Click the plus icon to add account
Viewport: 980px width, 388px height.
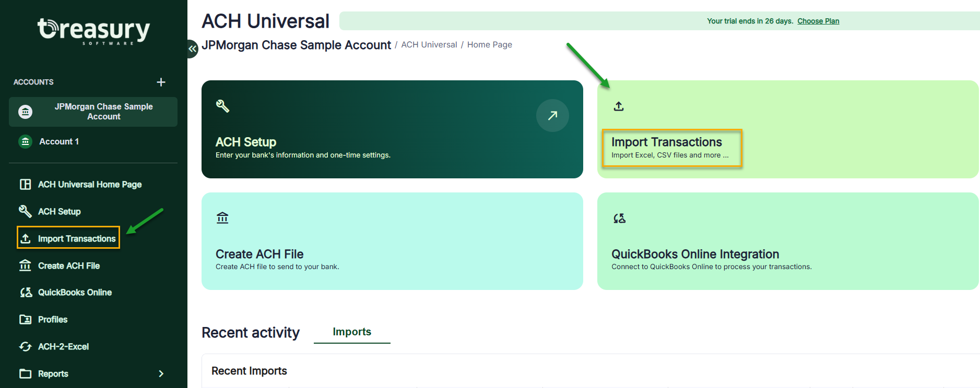(161, 82)
